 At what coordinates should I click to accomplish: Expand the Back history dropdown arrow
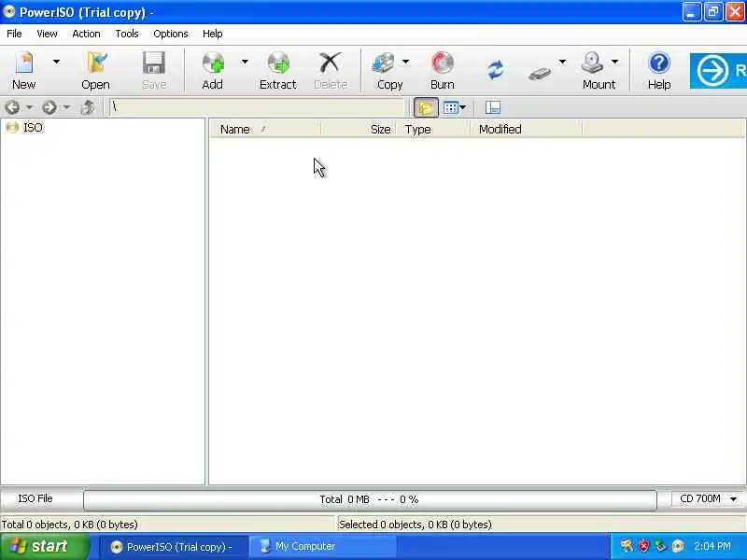[x=29, y=107]
